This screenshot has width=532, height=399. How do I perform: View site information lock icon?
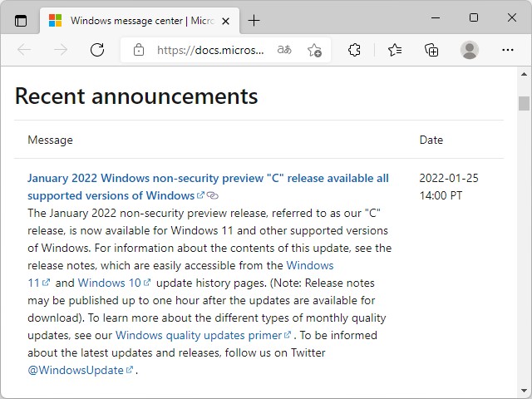tap(139, 50)
